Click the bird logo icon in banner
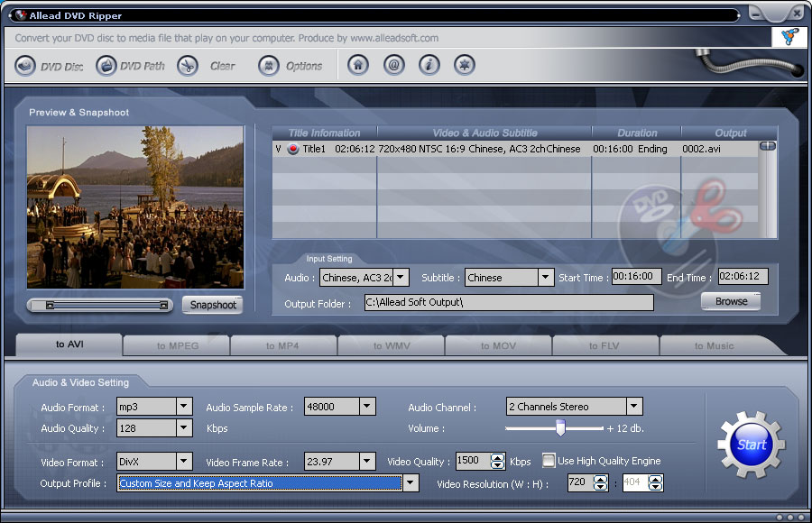 click(789, 37)
